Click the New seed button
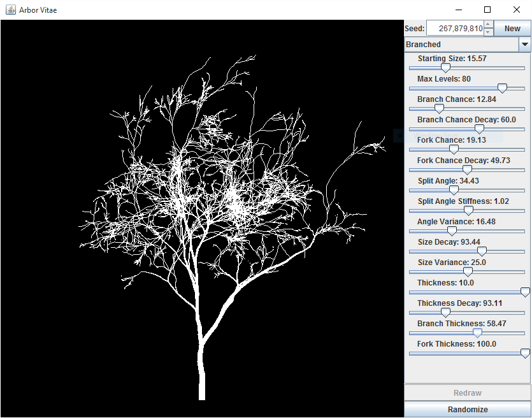532x418 pixels. (x=512, y=29)
